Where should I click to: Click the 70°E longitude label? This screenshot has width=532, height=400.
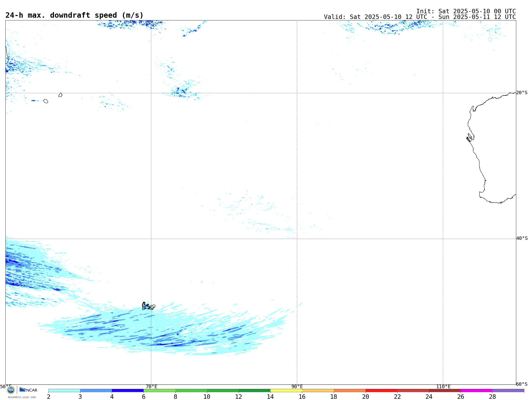click(x=151, y=386)
